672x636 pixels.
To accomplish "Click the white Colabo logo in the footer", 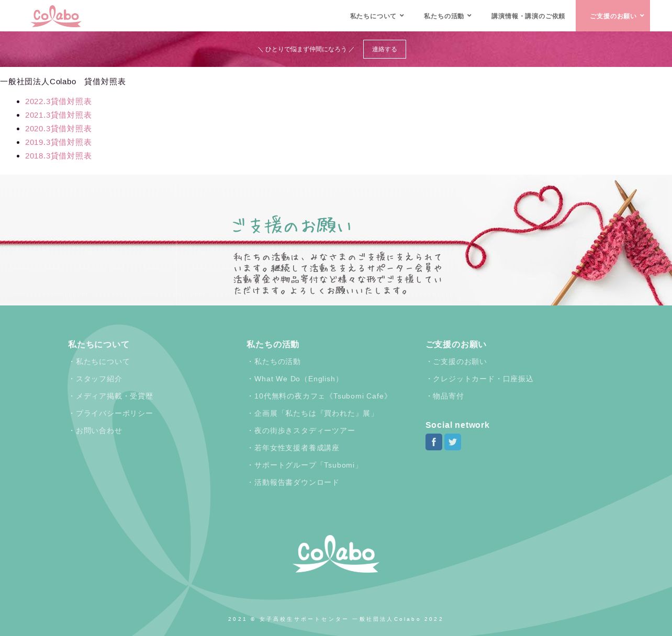I will click(336, 553).
